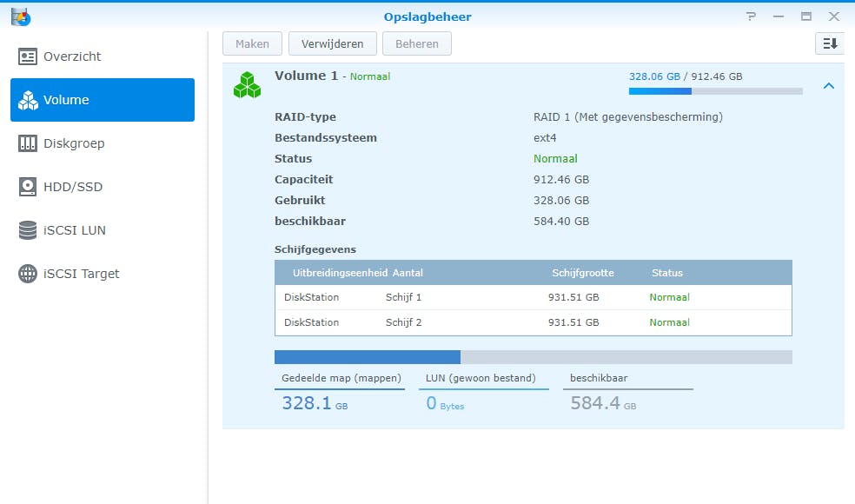The width and height of the screenshot is (855, 504).
Task: Open the Diskgroep section
Action: pyautogui.click(x=103, y=143)
